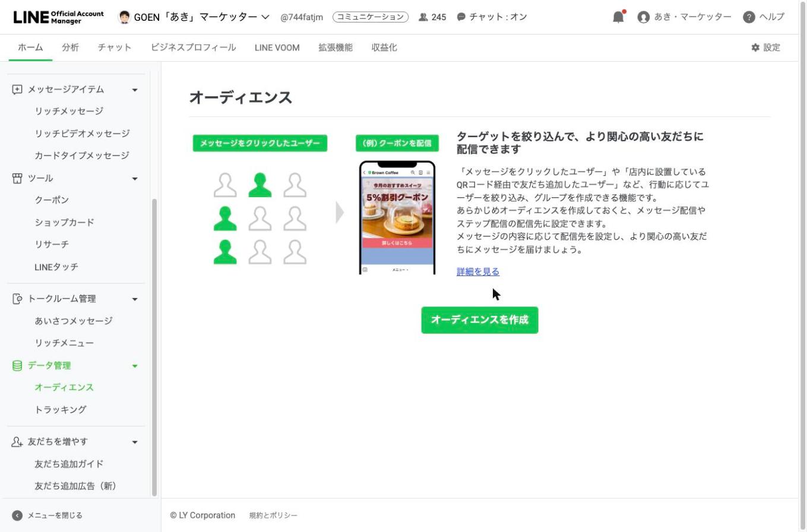Open 友だち追加ガイド in the sidebar
This screenshot has height=532, width=807.
tap(69, 464)
